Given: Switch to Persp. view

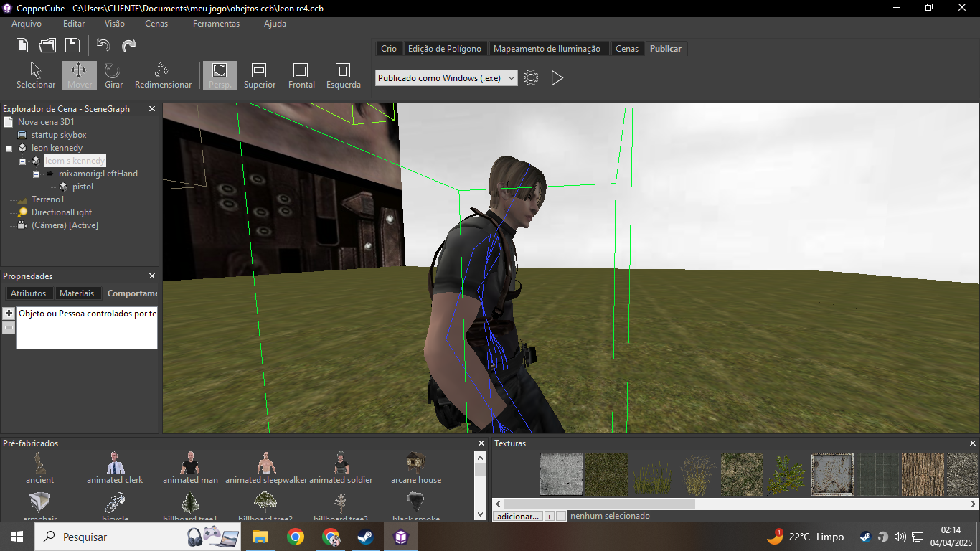Looking at the screenshot, I should coord(220,75).
